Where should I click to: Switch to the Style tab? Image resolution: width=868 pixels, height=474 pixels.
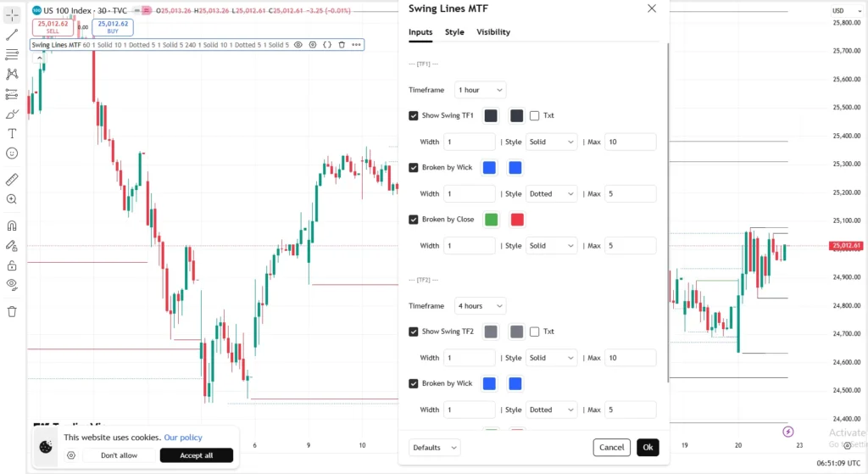(x=454, y=32)
